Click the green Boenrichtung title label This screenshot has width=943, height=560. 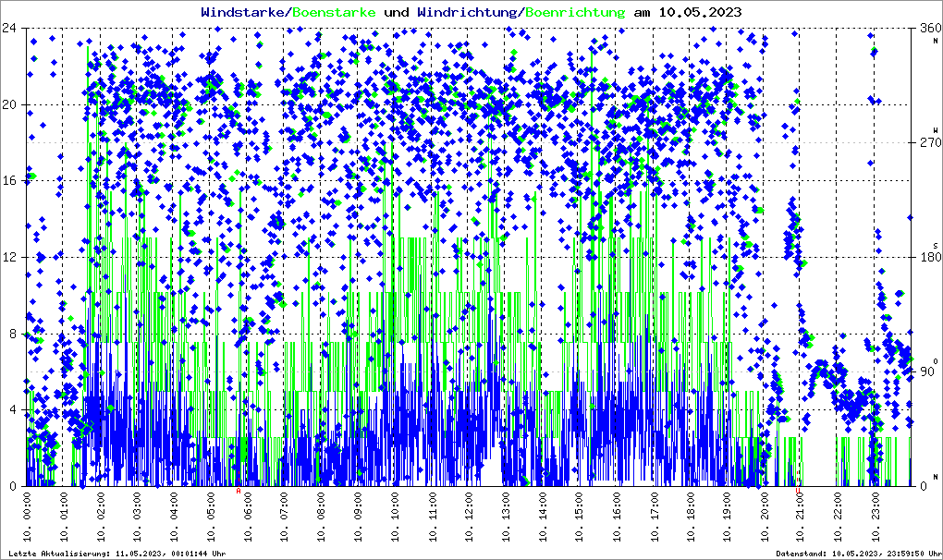point(575,12)
